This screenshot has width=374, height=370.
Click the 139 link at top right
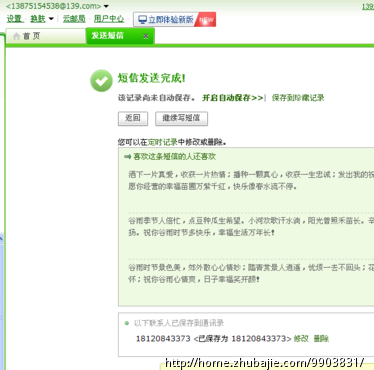[368, 6]
